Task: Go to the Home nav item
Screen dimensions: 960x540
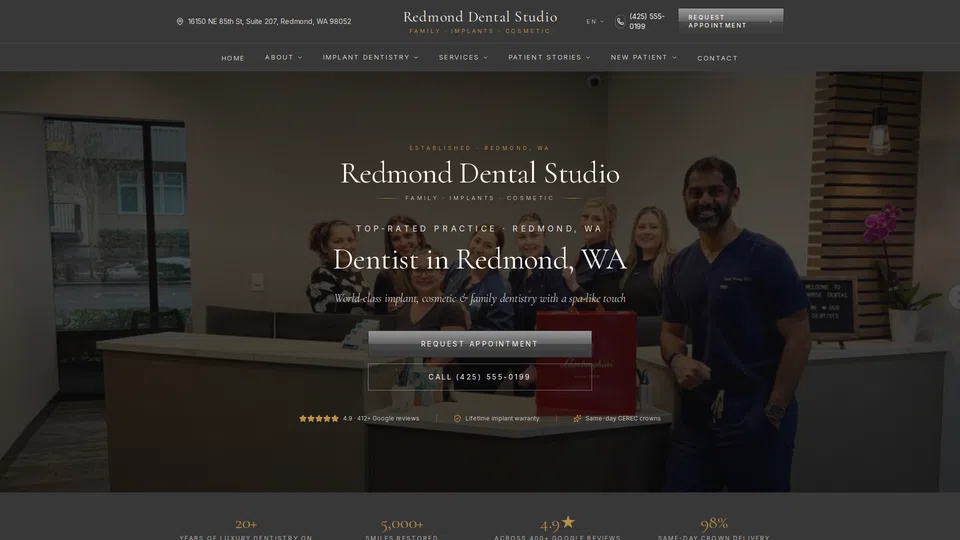Action: (x=233, y=58)
